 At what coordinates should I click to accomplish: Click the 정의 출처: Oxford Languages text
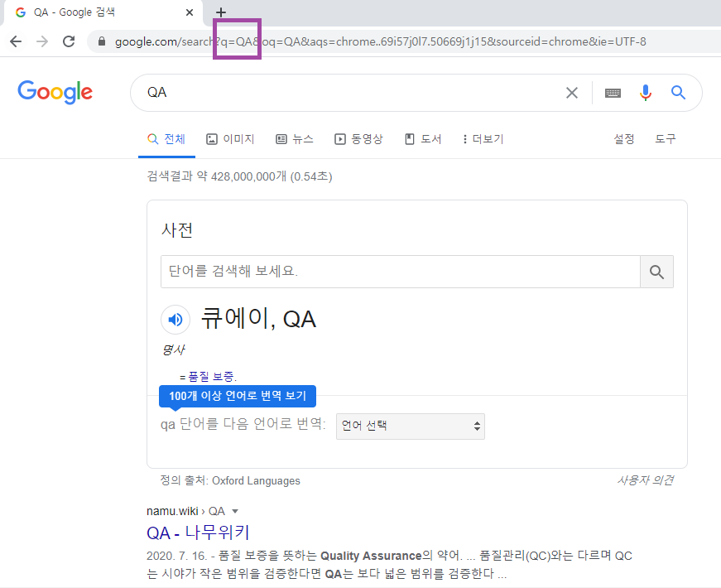click(x=230, y=481)
